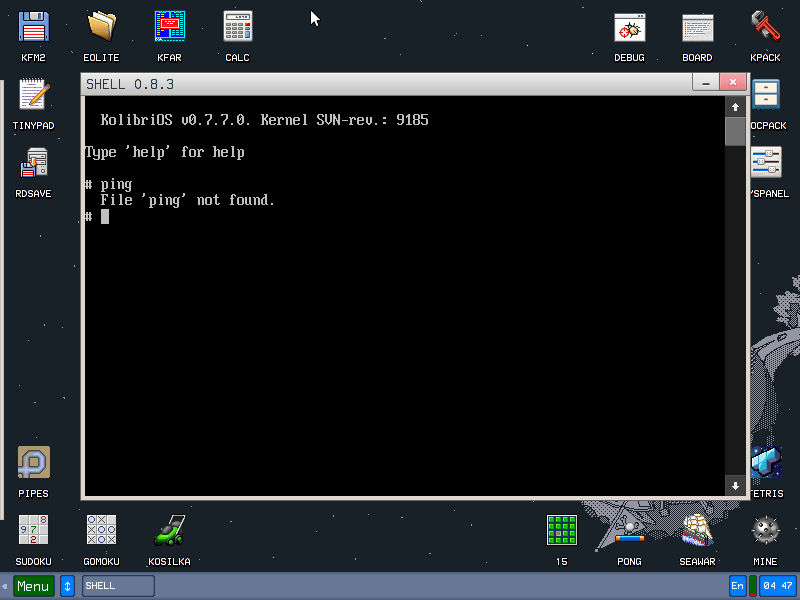The height and width of the screenshot is (600, 800).
Task: Open the SYSPANEL sliders icon
Action: [x=766, y=162]
